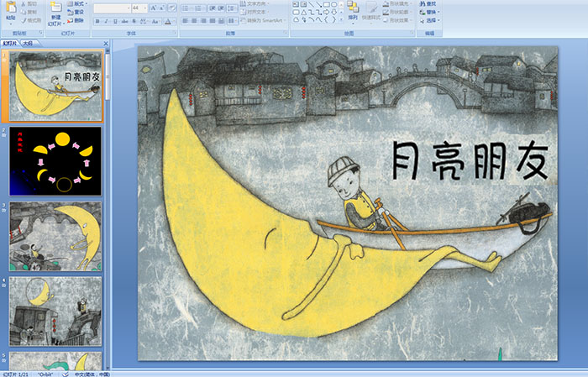Click the Copy (复制) icon
Image resolution: width=588 pixels, height=377 pixels.
click(x=24, y=12)
